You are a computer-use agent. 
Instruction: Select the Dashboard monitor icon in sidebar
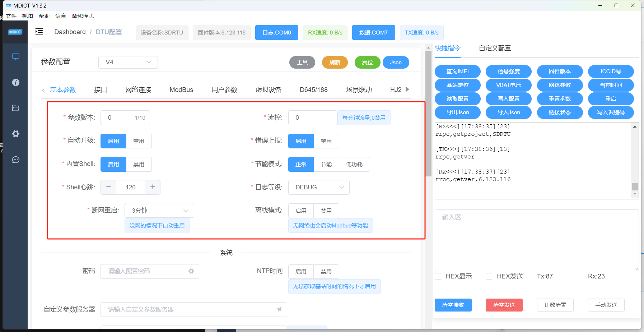15,56
